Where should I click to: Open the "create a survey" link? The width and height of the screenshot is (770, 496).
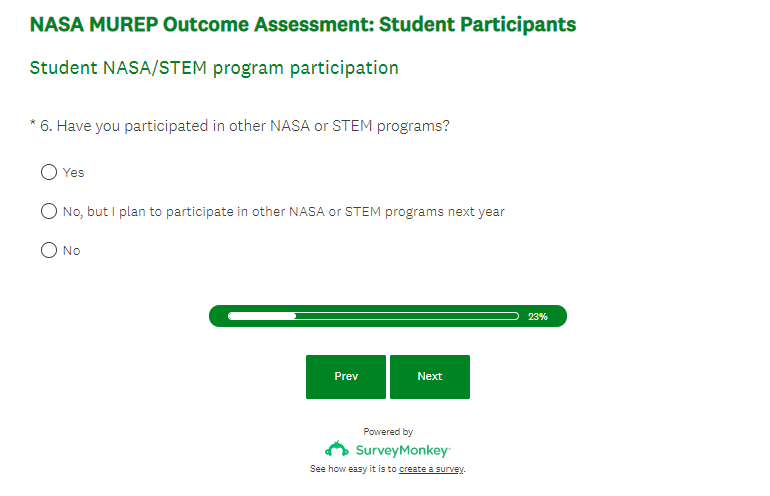(x=432, y=469)
